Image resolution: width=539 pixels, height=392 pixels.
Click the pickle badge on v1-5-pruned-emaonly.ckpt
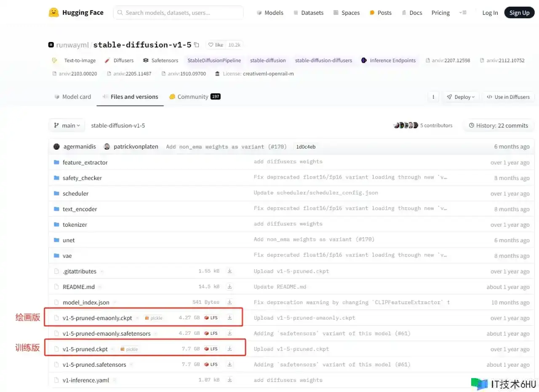coord(153,318)
